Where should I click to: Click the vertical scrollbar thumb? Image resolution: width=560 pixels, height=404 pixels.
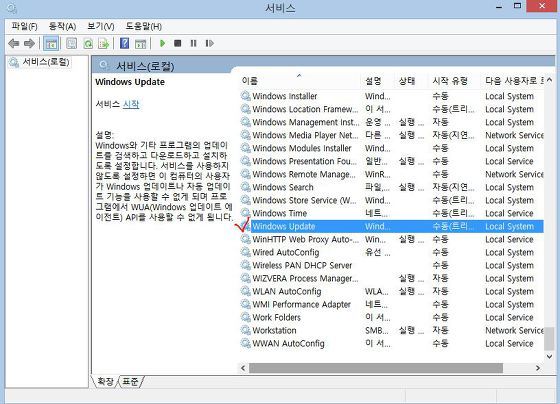tap(549, 339)
